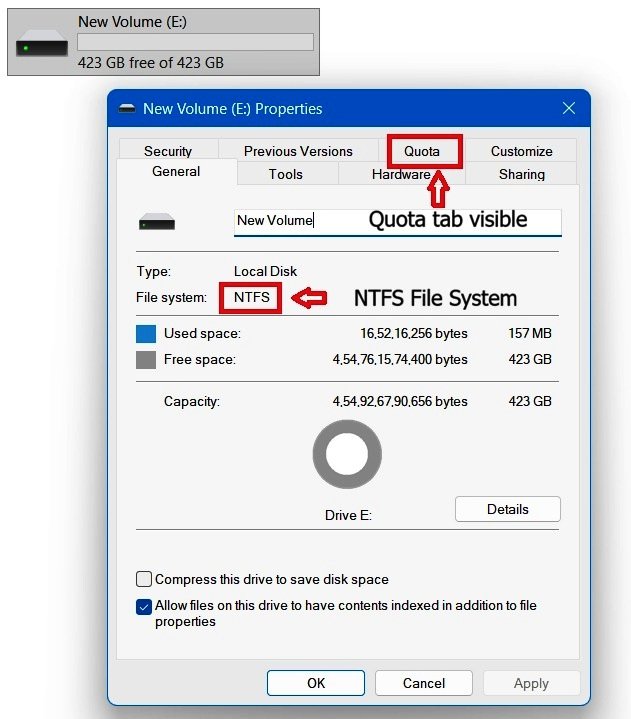Close the Properties dialog
Viewport: 631px width, 719px height.
[x=569, y=108]
